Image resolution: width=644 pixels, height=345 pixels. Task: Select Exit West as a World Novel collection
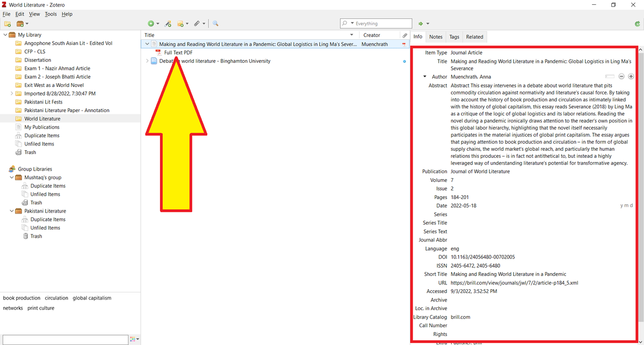54,85
